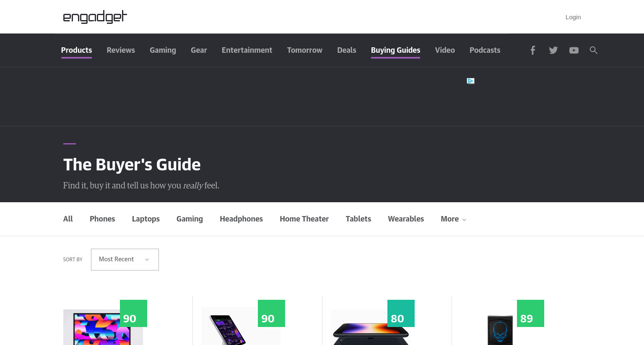644x345 pixels.
Task: Open the Most Recent sort dropdown
Action: pyautogui.click(x=125, y=260)
